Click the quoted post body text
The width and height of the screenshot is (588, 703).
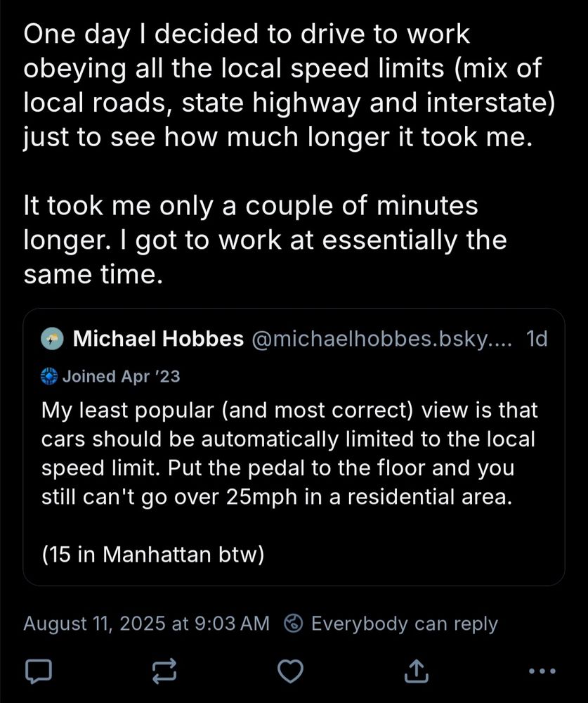(288, 453)
